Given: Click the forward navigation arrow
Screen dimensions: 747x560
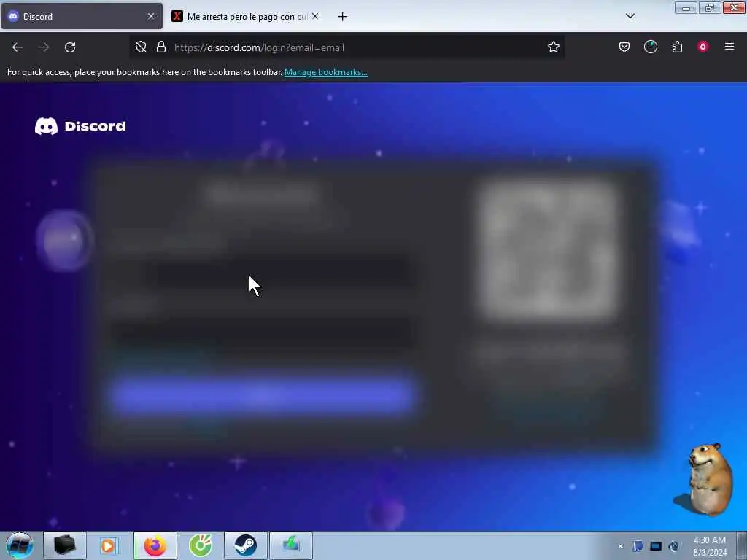Looking at the screenshot, I should pos(44,47).
